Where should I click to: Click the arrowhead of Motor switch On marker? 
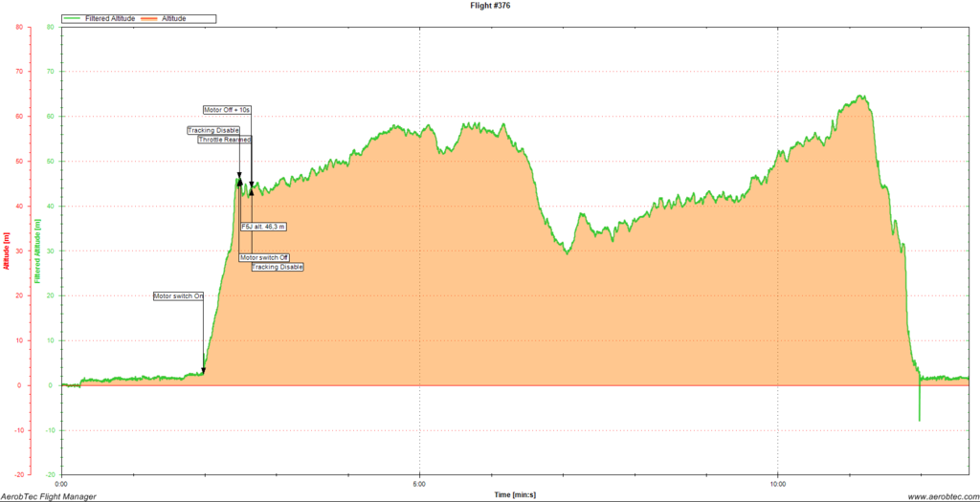coord(203,370)
